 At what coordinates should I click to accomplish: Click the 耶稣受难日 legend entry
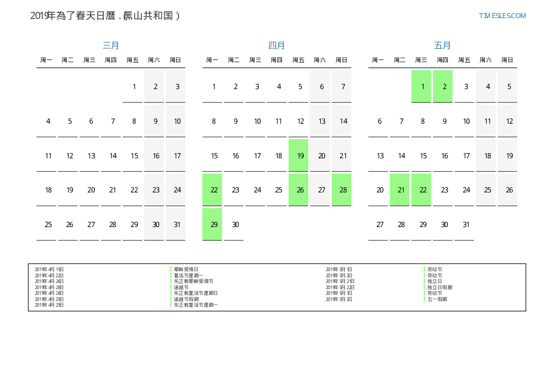pyautogui.click(x=186, y=269)
